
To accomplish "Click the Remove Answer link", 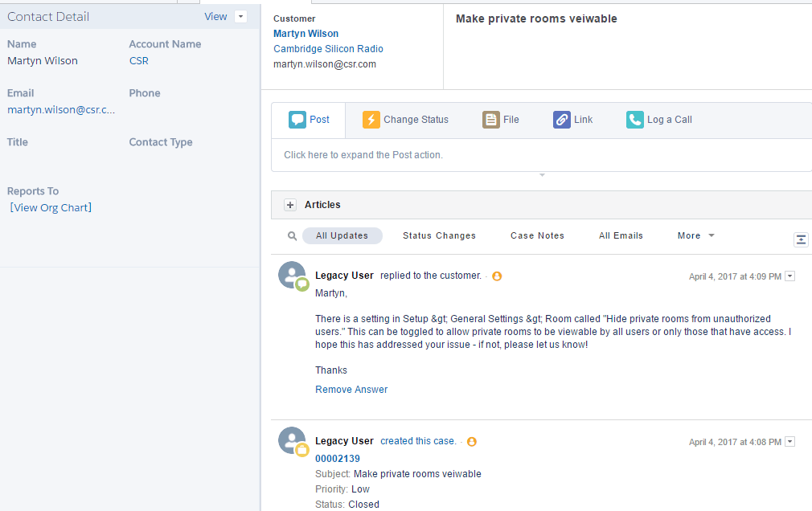I will click(351, 389).
